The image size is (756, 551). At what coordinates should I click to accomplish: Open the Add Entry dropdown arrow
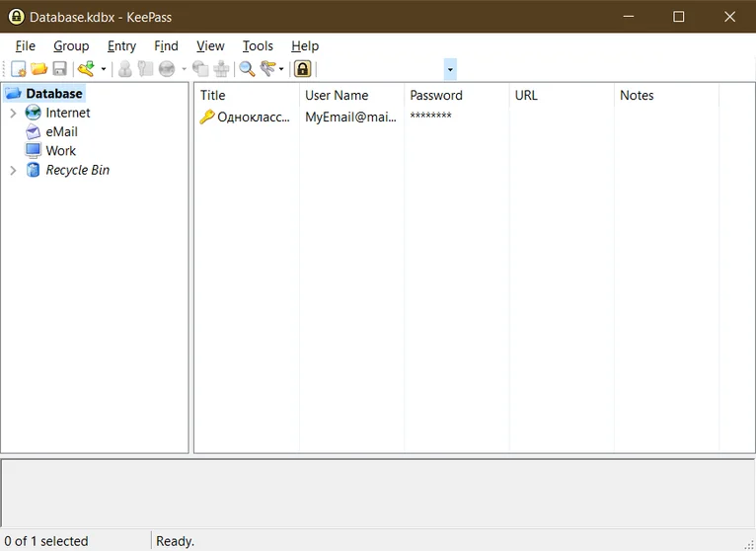[x=104, y=69]
